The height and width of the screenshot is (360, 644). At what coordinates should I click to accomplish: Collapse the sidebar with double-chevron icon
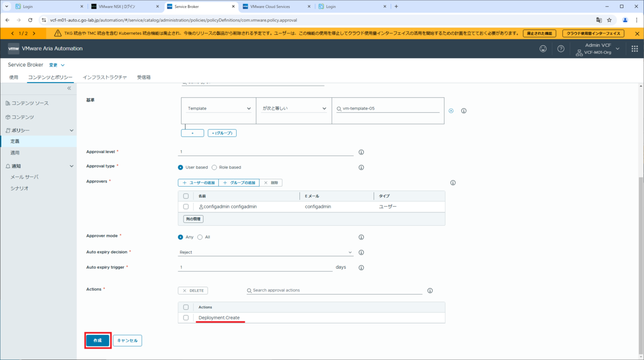coord(69,88)
